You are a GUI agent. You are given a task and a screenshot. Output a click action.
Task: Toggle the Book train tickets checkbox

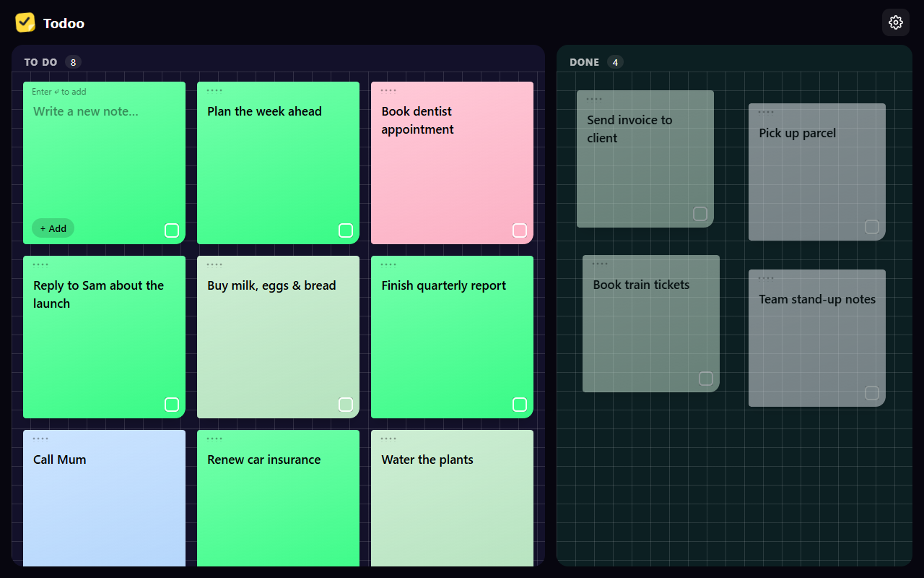point(706,379)
